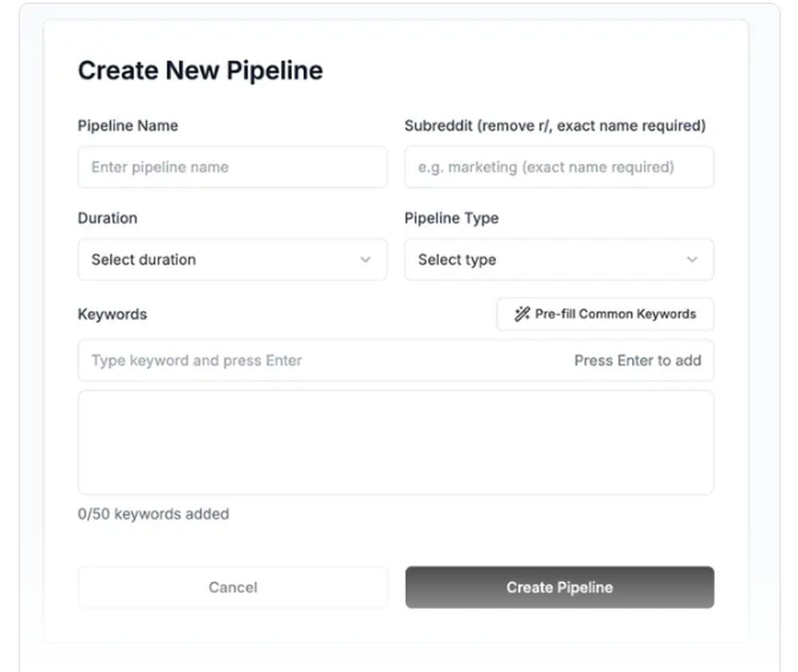Open the Select duration dropdown
798x672 pixels.
[x=232, y=259]
